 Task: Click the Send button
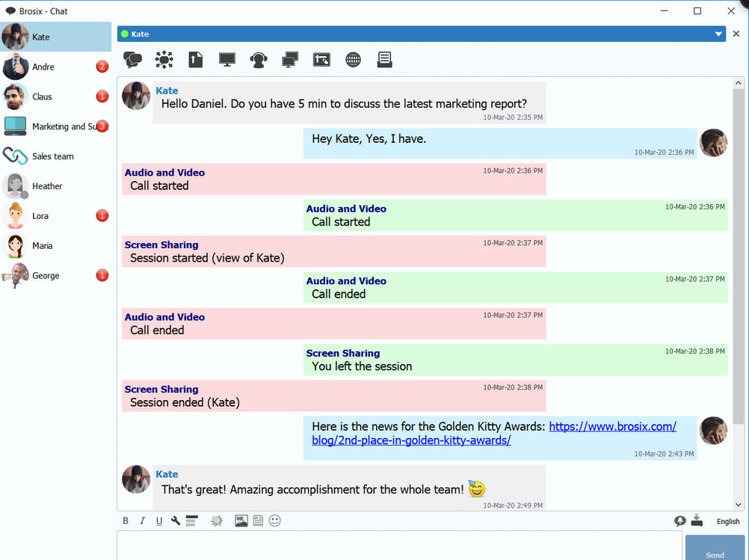click(x=715, y=548)
